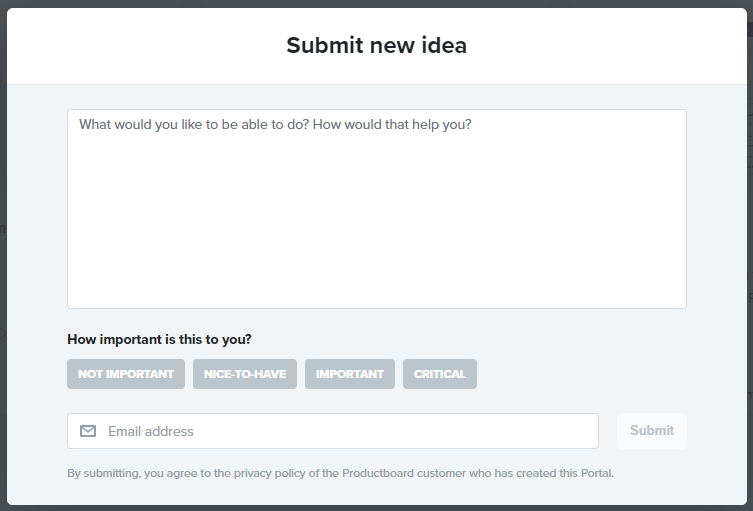Click the dimmed backdrop outside the dialog

[x=3, y=250]
